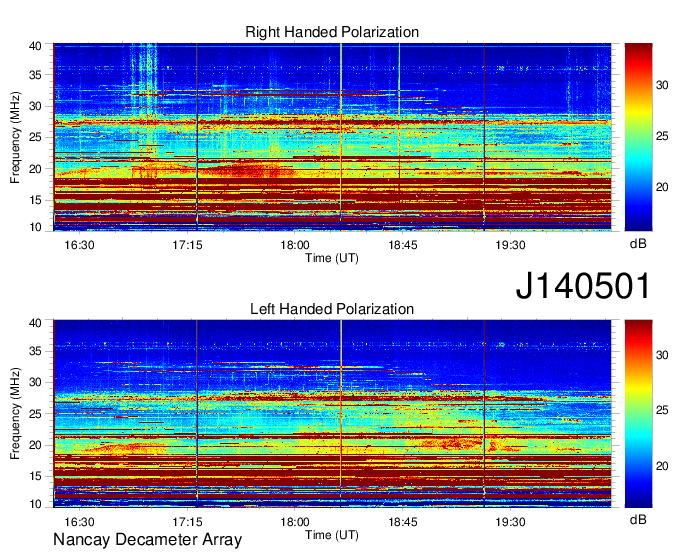Select the 10 MHz tick label on the right-handed plot
Viewport: 680px width, 552px height.
point(35,227)
